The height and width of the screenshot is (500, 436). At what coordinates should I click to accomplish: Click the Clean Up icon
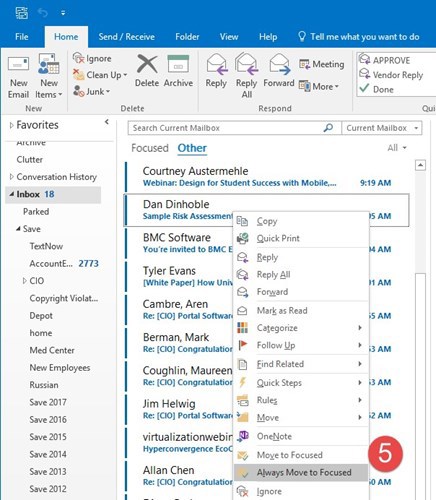tap(78, 75)
